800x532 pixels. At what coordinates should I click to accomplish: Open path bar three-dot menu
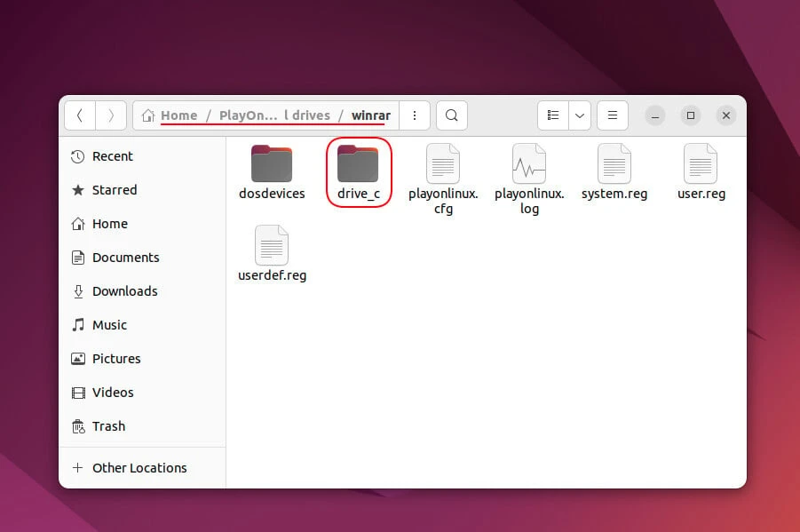(x=414, y=115)
